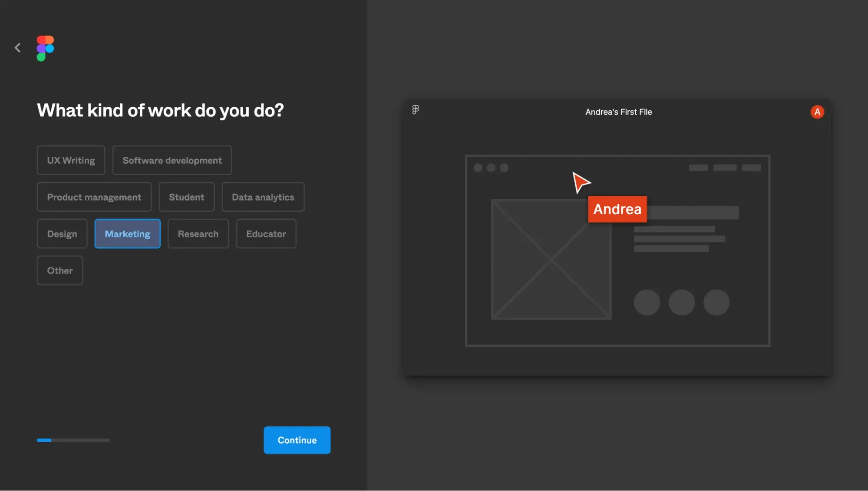The height and width of the screenshot is (491, 868).
Task: Choose Software development as work type
Action: pos(172,160)
